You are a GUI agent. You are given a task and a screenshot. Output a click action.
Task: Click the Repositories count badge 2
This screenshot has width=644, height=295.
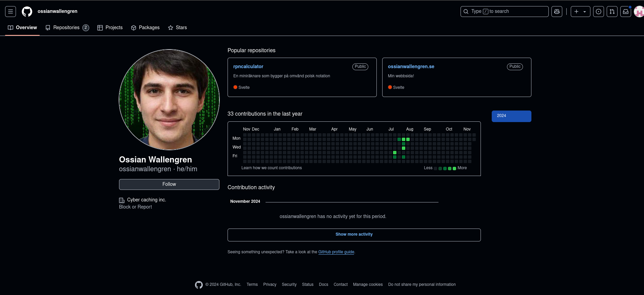86,28
